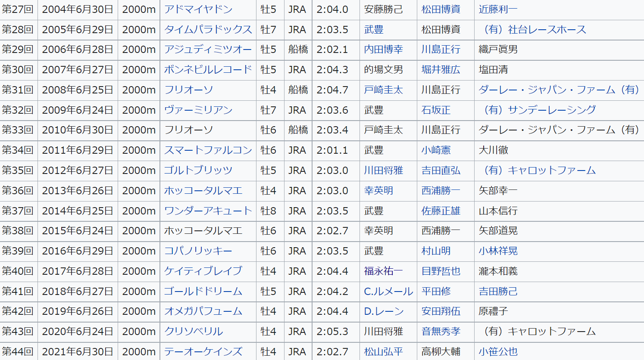Image resolution: width=644 pixels, height=360 pixels.
Task: Open the スマートファルコン link
Action: 208,150
